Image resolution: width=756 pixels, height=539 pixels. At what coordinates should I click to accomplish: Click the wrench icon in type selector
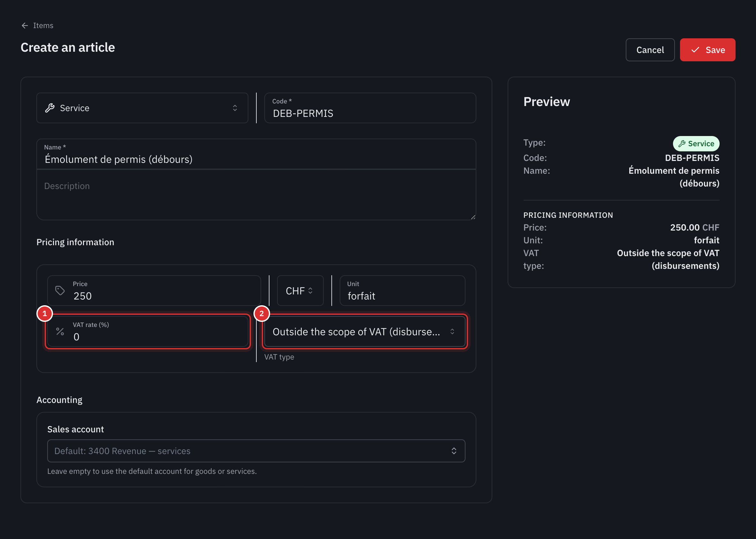(50, 108)
